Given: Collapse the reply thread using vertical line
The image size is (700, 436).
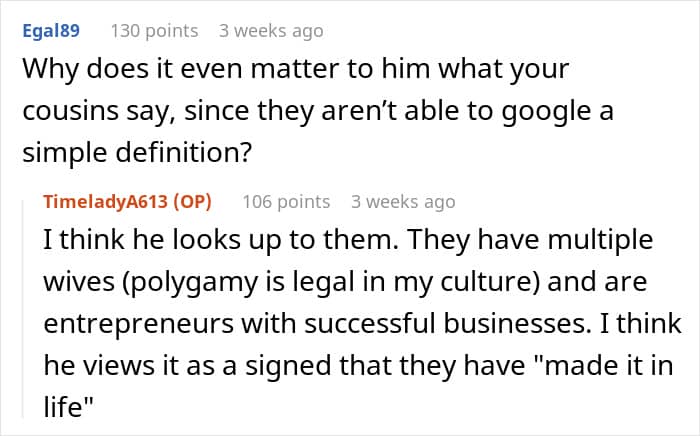Looking at the screenshot, I should [23, 309].
